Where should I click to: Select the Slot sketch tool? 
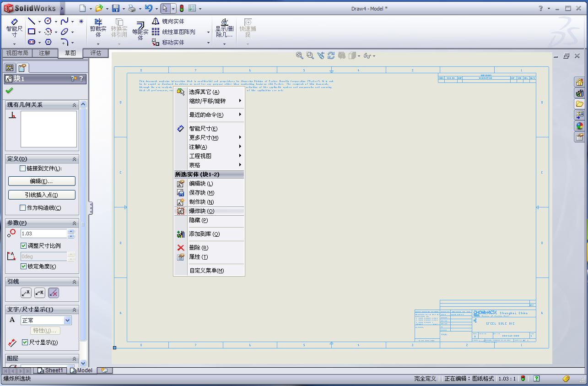32,42
